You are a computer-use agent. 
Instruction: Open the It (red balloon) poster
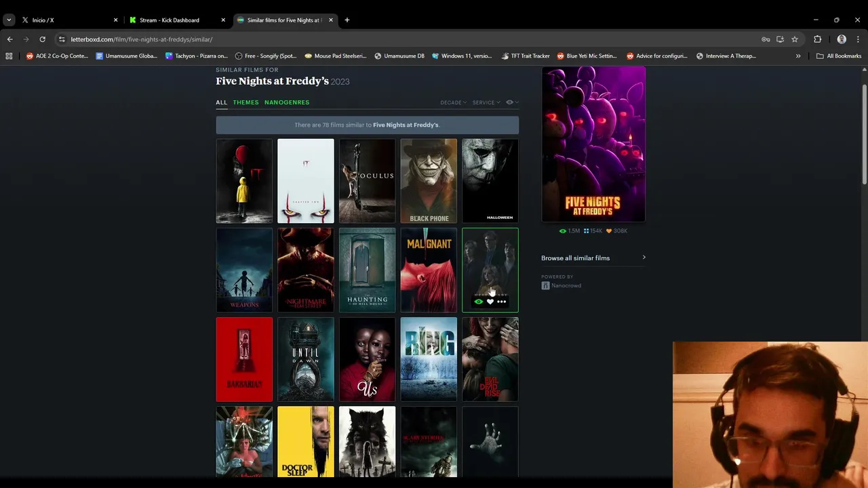click(x=244, y=181)
